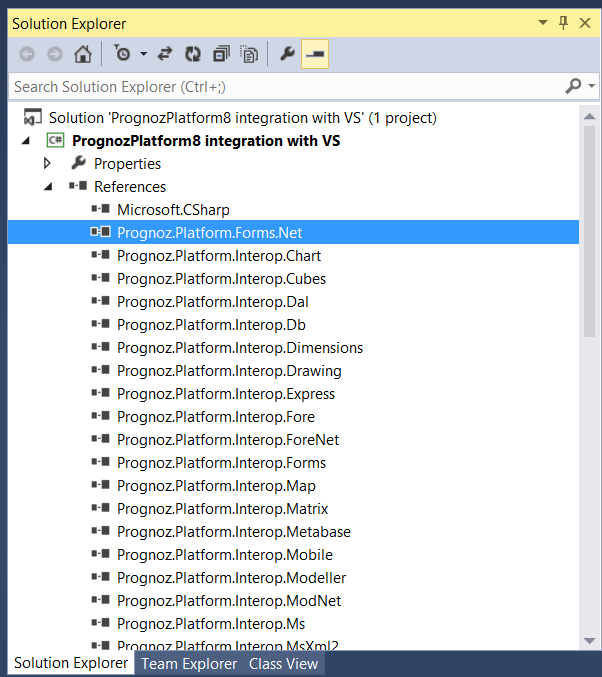The width and height of the screenshot is (602, 677).
Task: Open the window position dropdown arrow
Action: point(543,22)
